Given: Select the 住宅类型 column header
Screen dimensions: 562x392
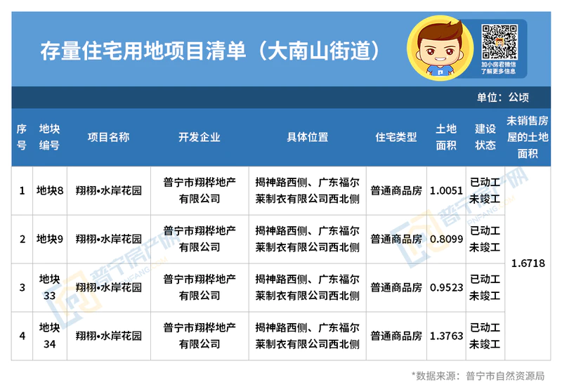Looking at the screenshot, I should tap(396, 137).
